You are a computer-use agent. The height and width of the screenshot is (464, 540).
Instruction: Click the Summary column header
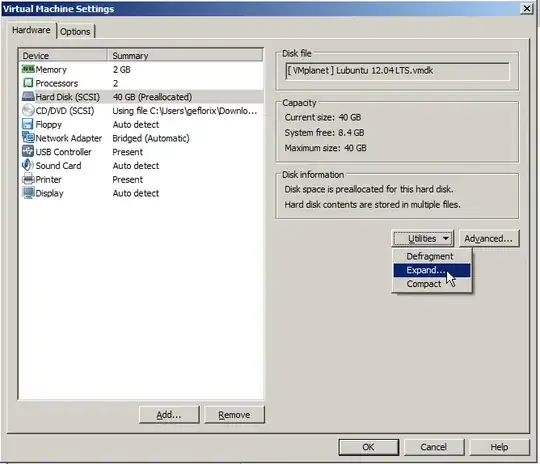click(185, 56)
